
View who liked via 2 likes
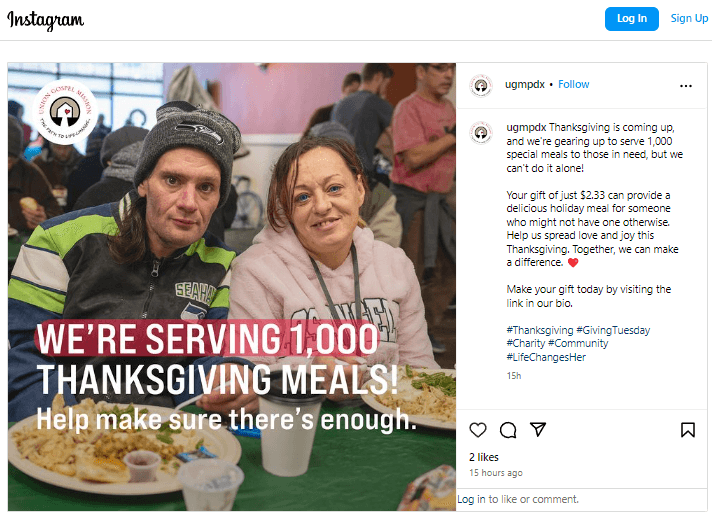(484, 457)
